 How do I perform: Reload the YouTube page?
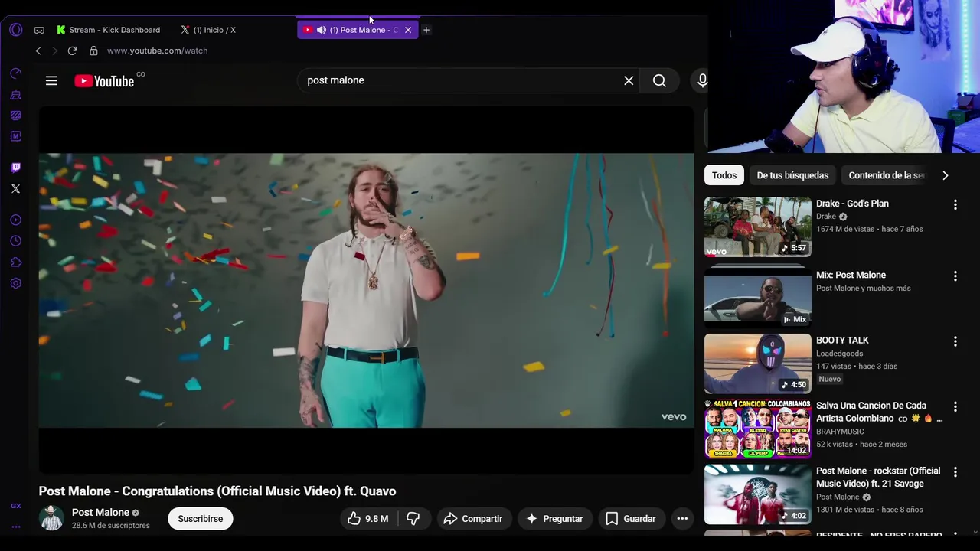72,51
